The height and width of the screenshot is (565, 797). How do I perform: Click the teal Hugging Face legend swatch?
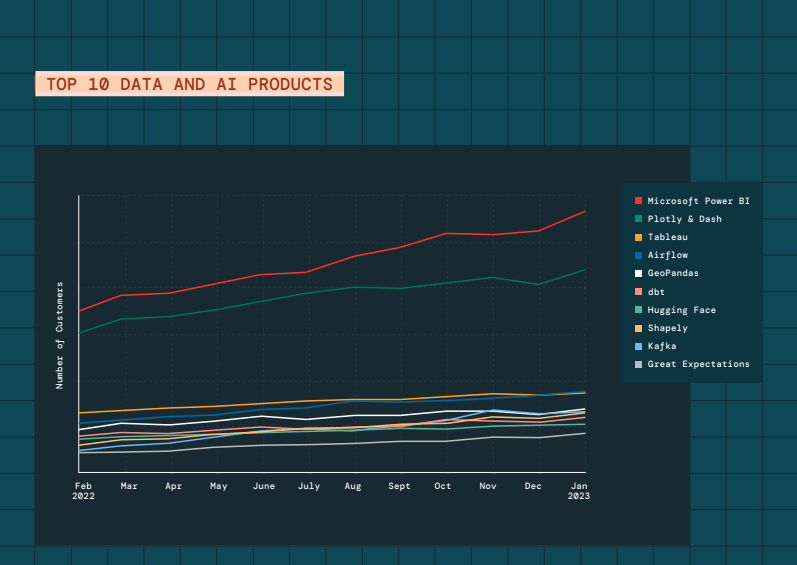click(x=638, y=310)
